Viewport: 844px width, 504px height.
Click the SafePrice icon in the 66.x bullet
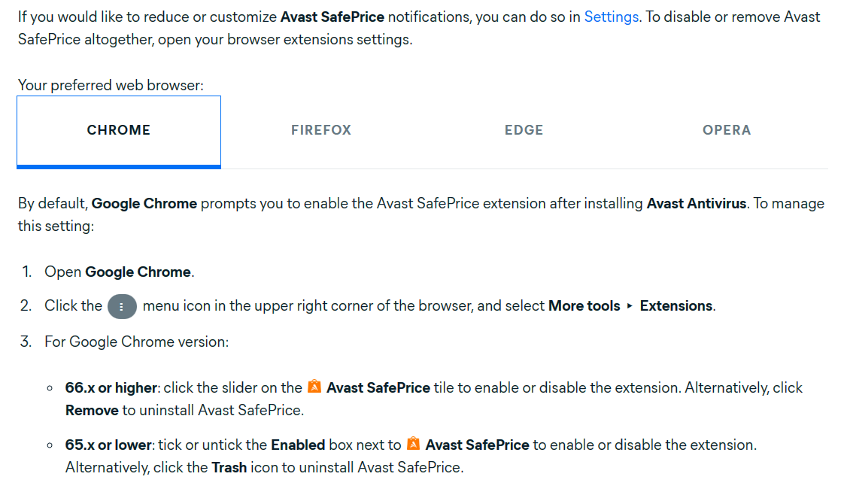click(314, 387)
